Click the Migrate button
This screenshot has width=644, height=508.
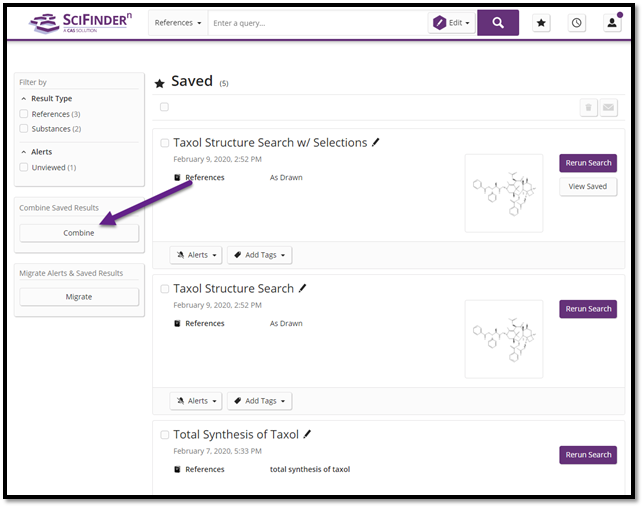[79, 297]
